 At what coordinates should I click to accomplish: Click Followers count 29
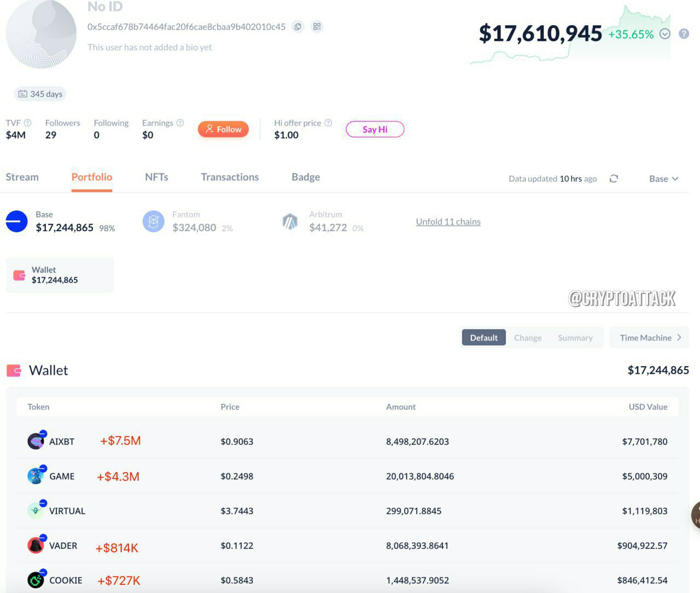(51, 135)
